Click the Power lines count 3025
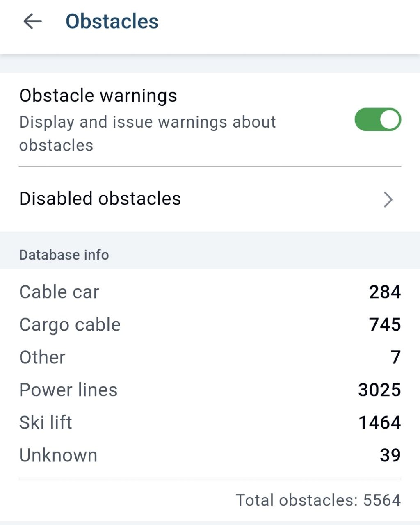 [x=379, y=390]
